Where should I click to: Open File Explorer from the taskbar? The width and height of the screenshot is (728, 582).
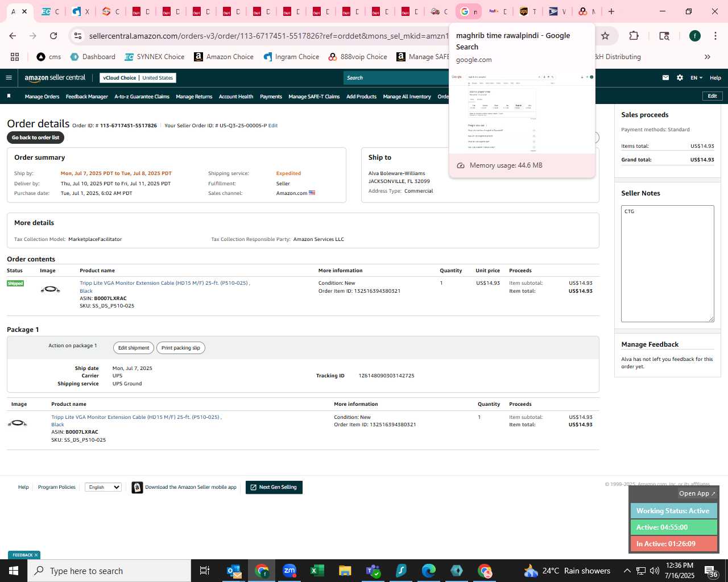345,571
